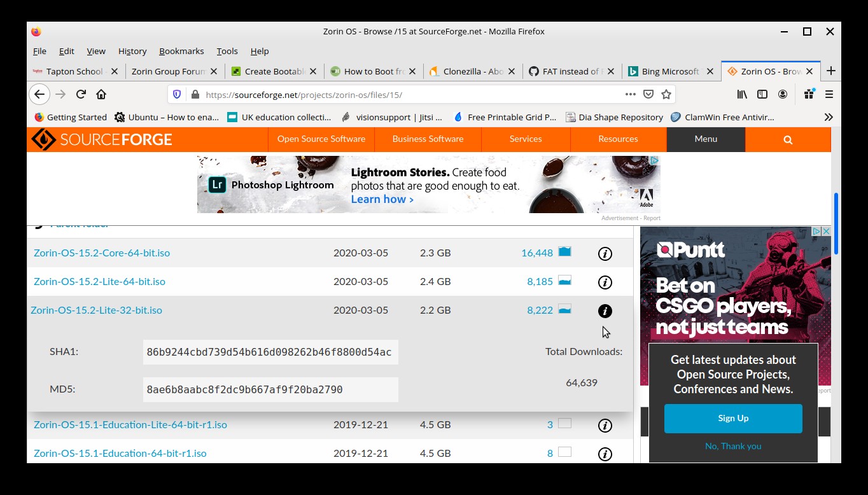The image size is (868, 495).
Task: Save page to Pocket icon
Action: 648,94
